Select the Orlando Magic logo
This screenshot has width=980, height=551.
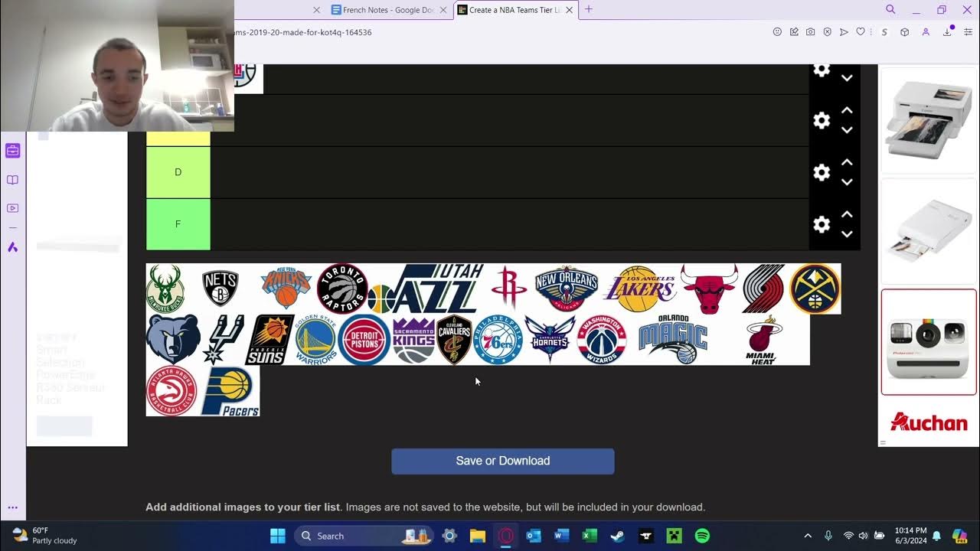[674, 339]
